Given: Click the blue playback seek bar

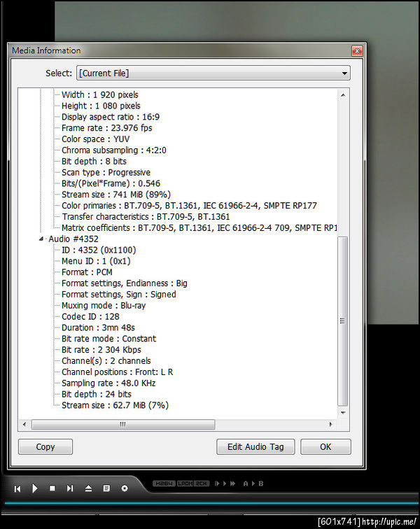Looking at the screenshot, I should 211,503.
